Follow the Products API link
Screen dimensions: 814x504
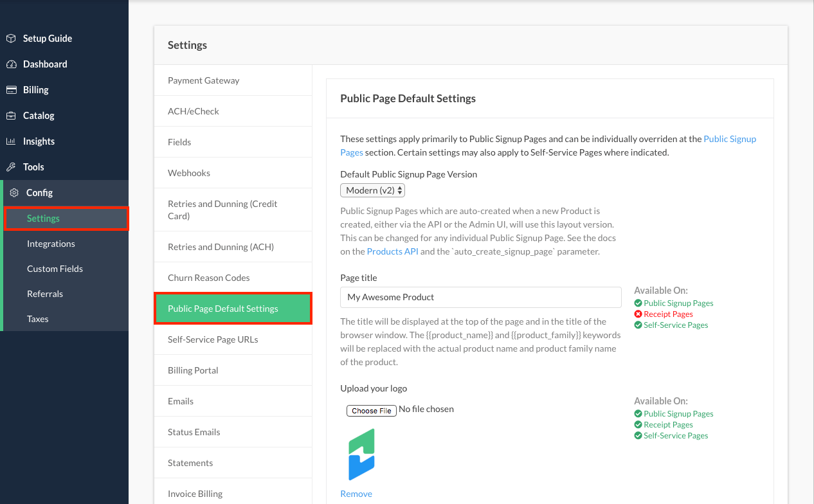click(x=392, y=251)
